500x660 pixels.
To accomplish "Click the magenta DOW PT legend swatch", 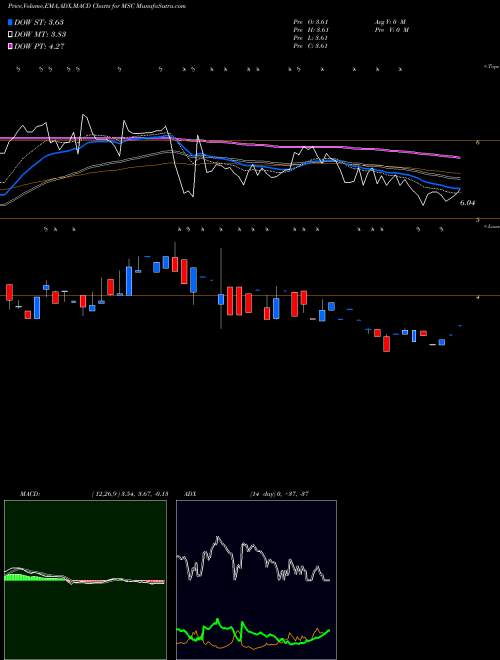I will tap(10, 46).
